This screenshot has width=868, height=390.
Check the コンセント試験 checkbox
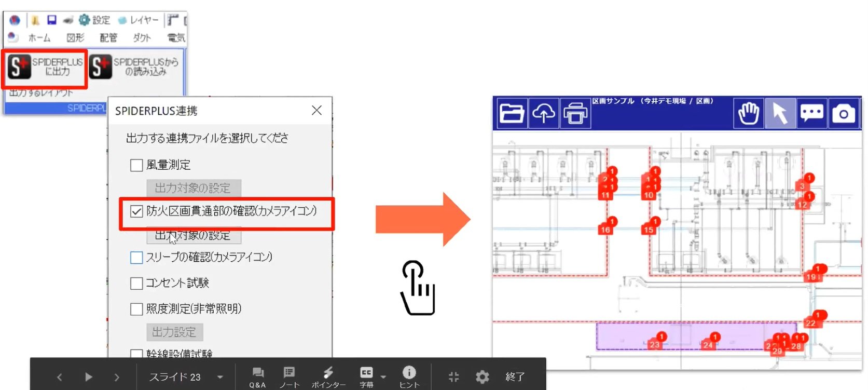pos(136,283)
